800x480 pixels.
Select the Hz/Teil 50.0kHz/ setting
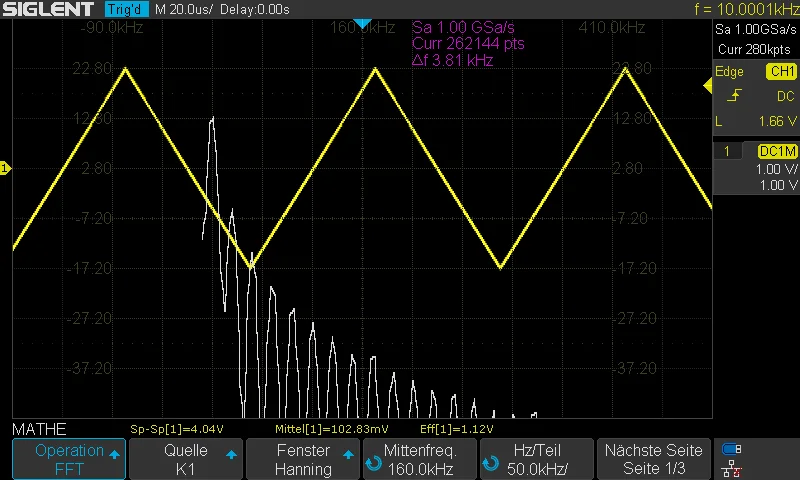[x=537, y=459]
